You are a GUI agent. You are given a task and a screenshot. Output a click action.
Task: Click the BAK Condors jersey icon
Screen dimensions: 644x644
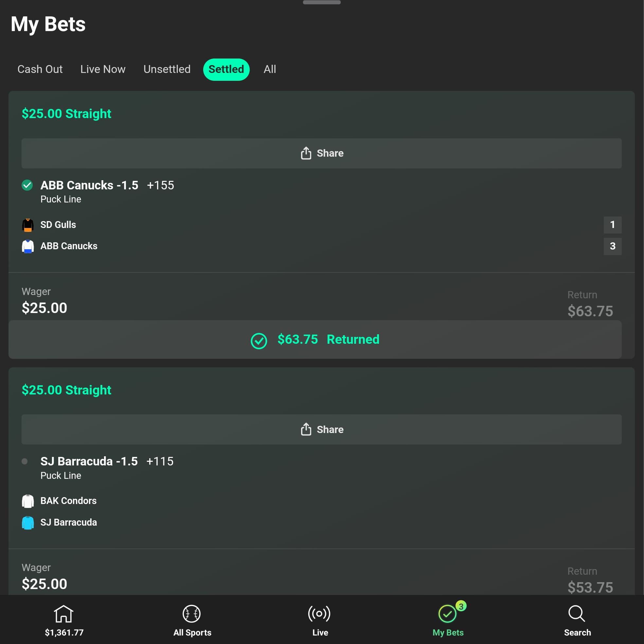click(28, 501)
